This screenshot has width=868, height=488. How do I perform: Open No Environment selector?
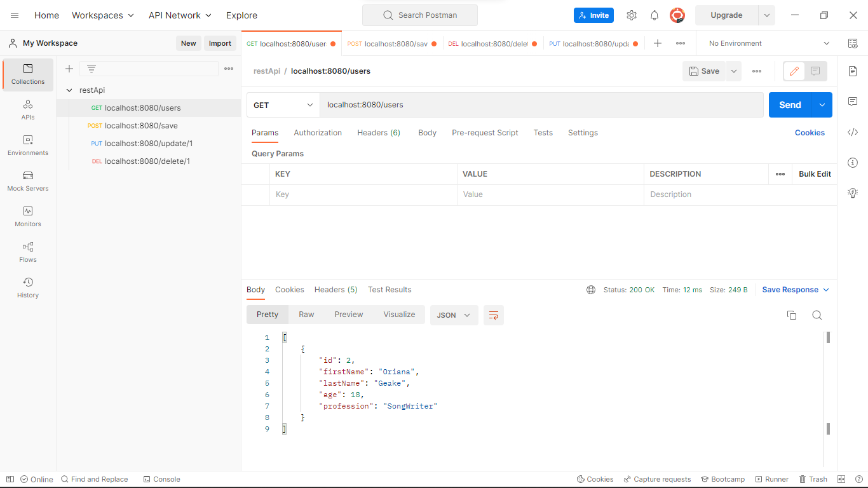coord(769,43)
